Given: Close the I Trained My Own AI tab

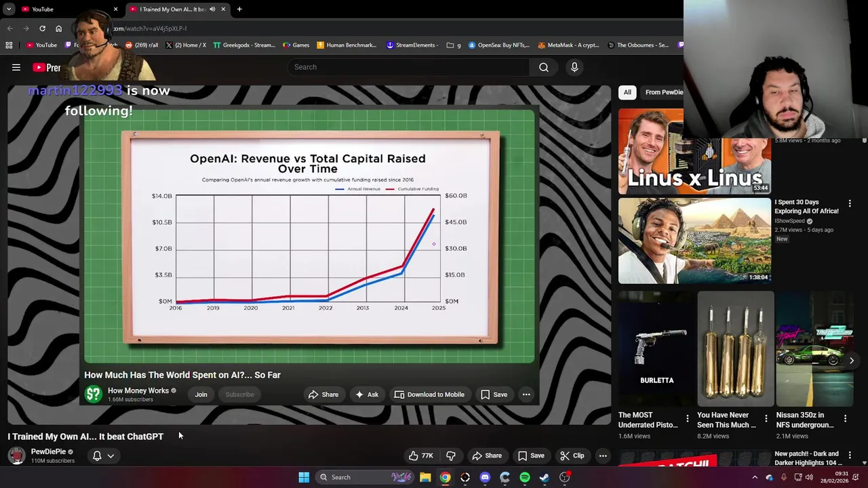Looking at the screenshot, I should point(223,9).
